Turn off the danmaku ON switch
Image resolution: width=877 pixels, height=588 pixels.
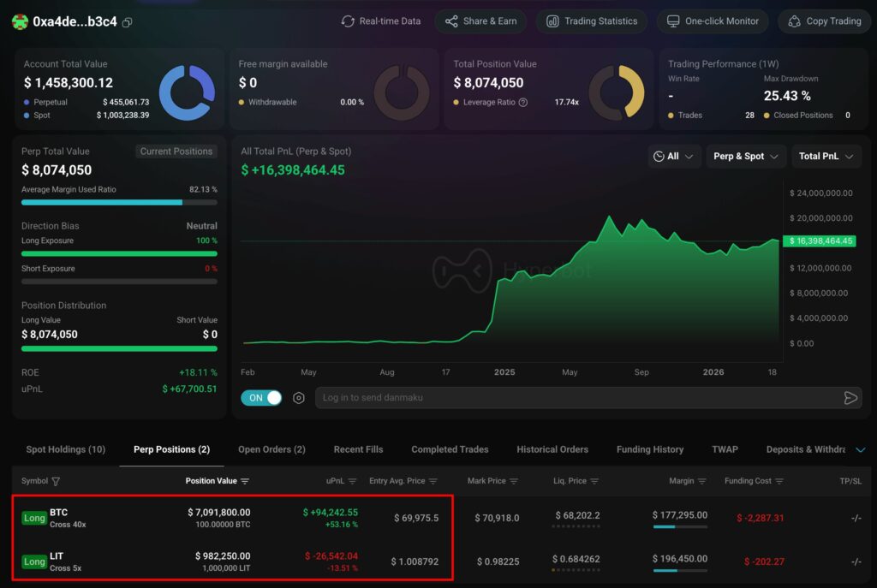[x=261, y=398]
